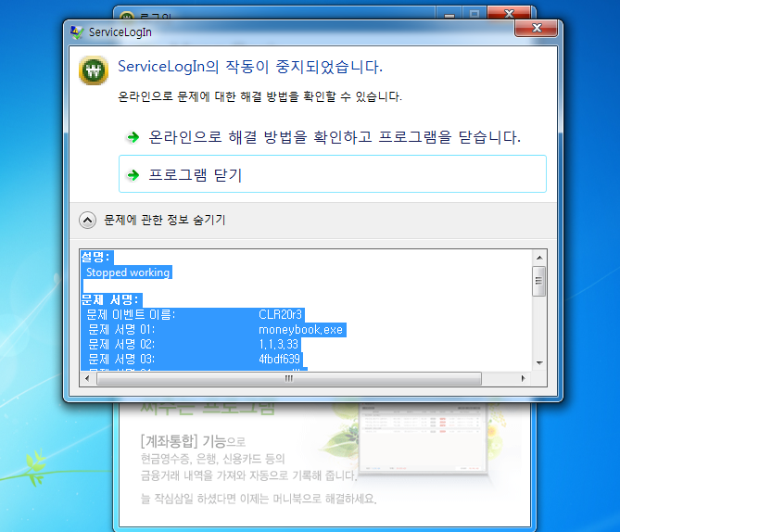Click the dialog heading about ServiceLogIn stopping

250,67
